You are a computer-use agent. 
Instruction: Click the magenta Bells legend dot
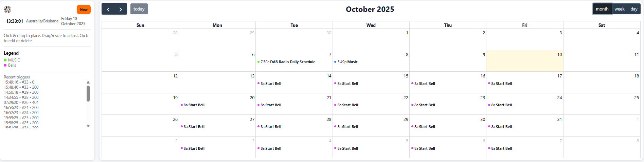pos(5,65)
